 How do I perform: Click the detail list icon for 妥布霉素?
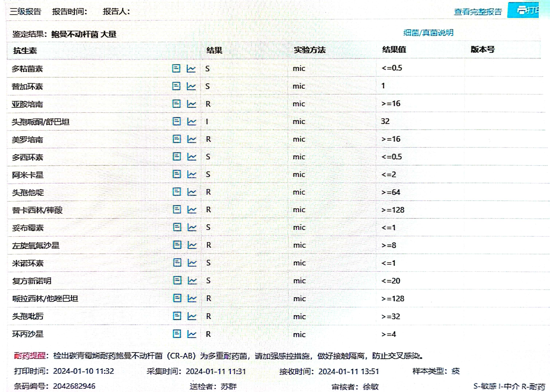[177, 227]
